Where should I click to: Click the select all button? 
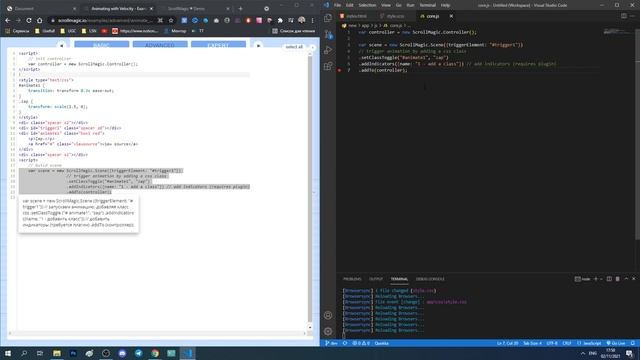(x=294, y=47)
